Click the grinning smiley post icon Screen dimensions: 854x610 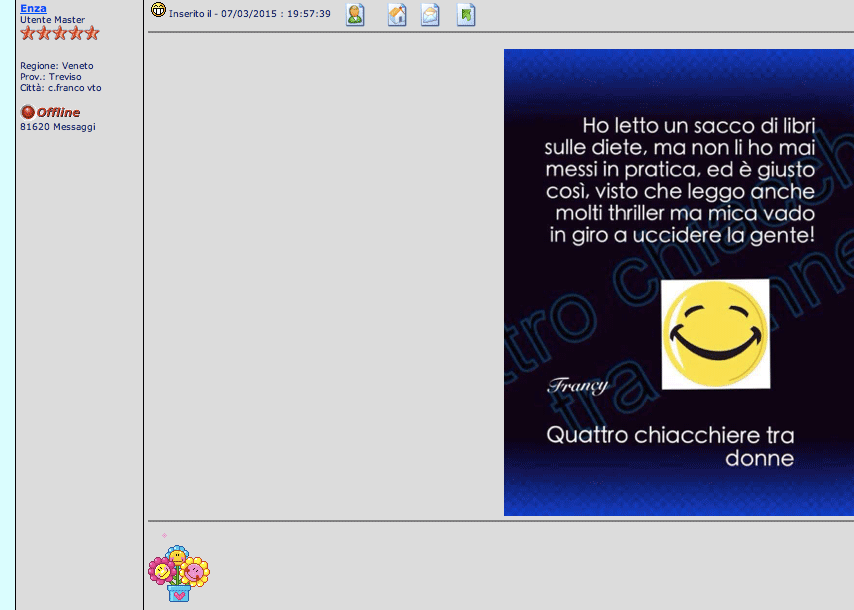click(x=158, y=11)
